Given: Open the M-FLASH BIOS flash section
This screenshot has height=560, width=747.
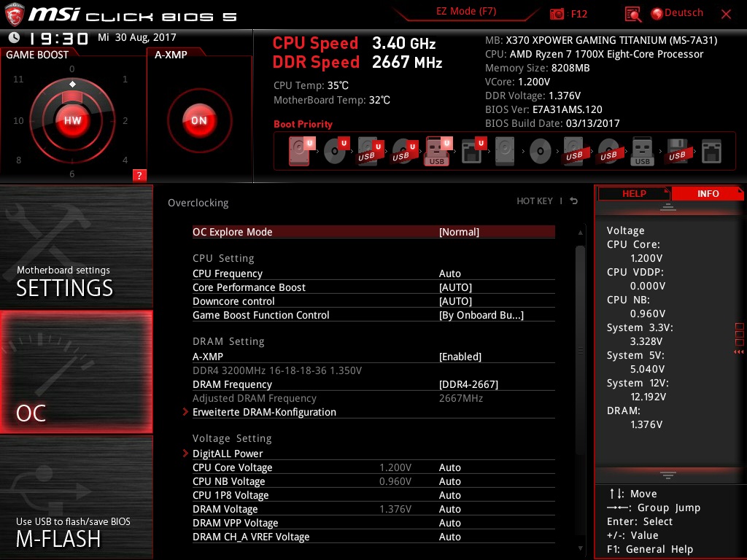Looking at the screenshot, I should coord(76,497).
